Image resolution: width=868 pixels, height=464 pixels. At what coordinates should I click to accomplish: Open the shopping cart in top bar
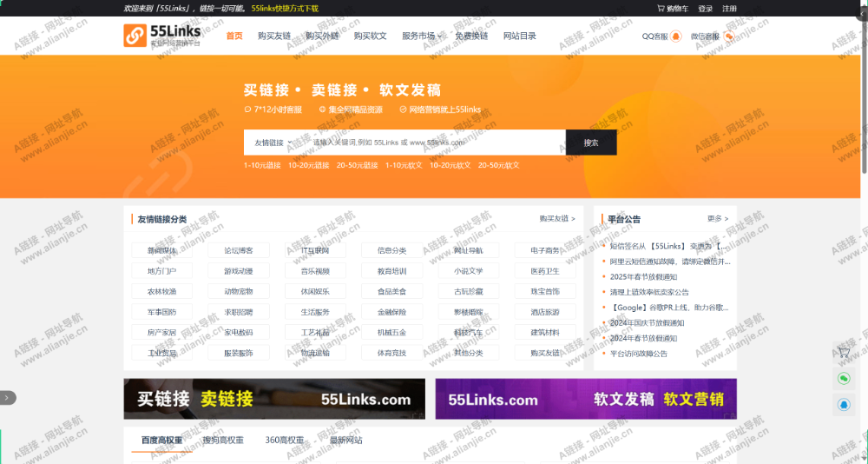(673, 9)
